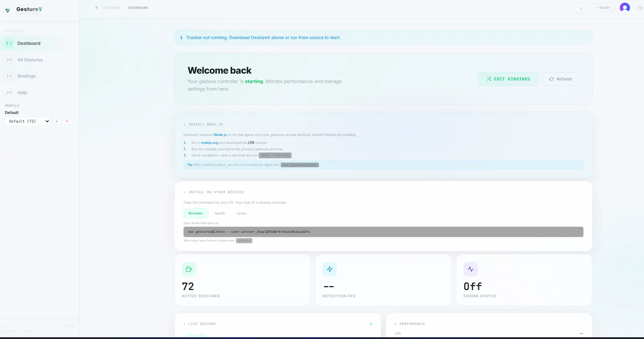Viewport: 644px width, 339px height.
Task: Click the Tracker not running banner text
Action: pyautogui.click(x=263, y=37)
